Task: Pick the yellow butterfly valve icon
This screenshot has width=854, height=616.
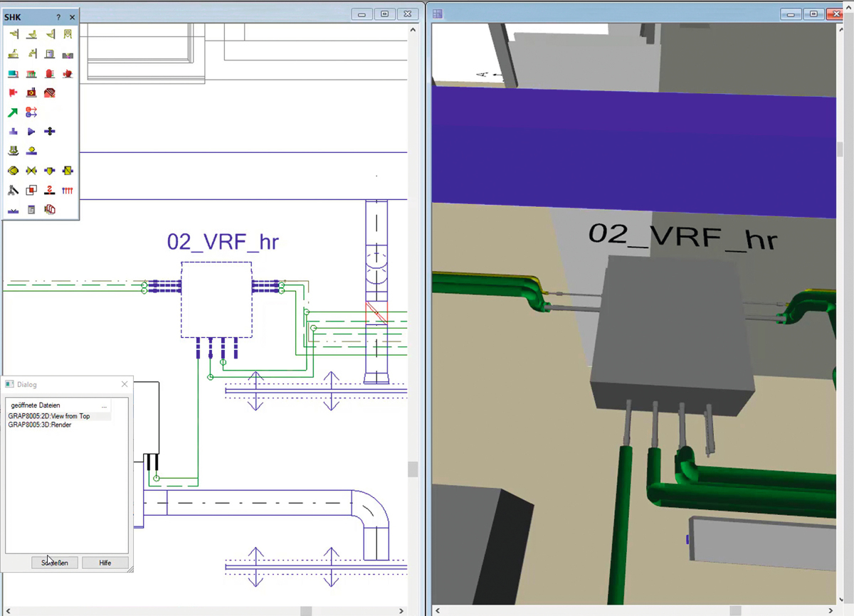Action: pyautogui.click(x=31, y=171)
